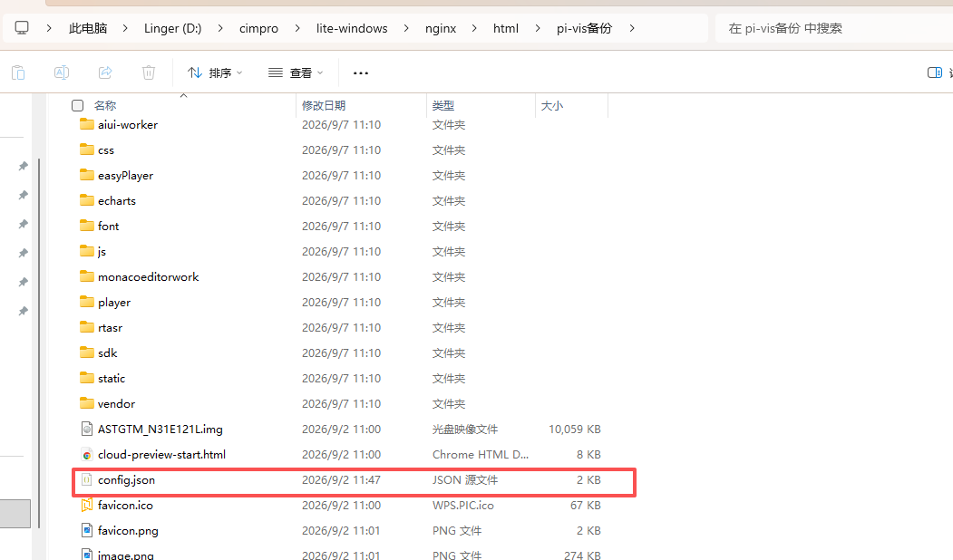
Task: Select the echarts folder name
Action: [117, 201]
